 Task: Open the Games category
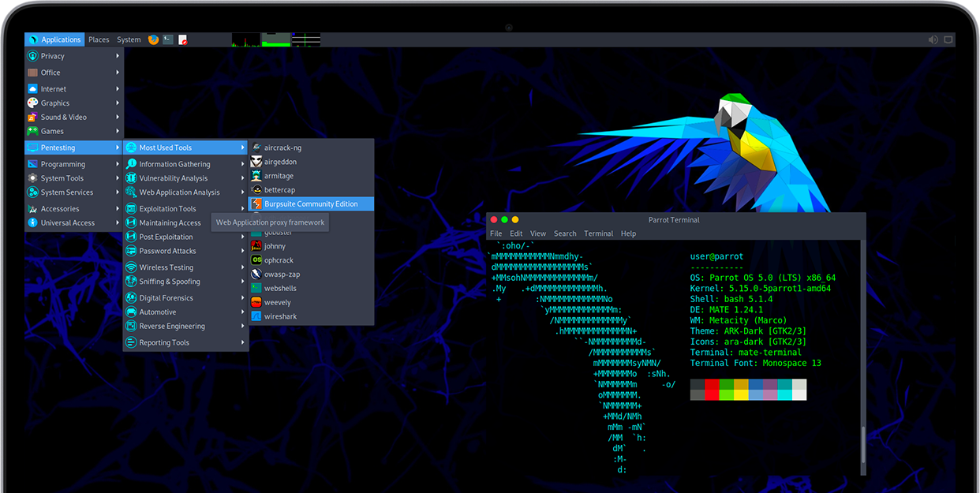coord(74,132)
